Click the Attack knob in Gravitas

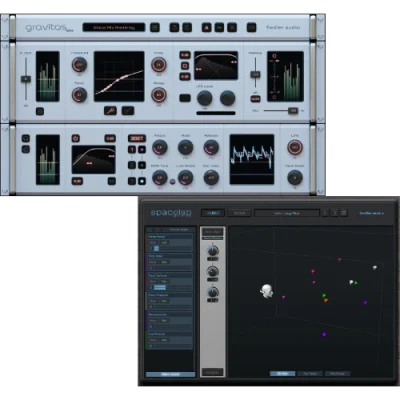click(160, 147)
